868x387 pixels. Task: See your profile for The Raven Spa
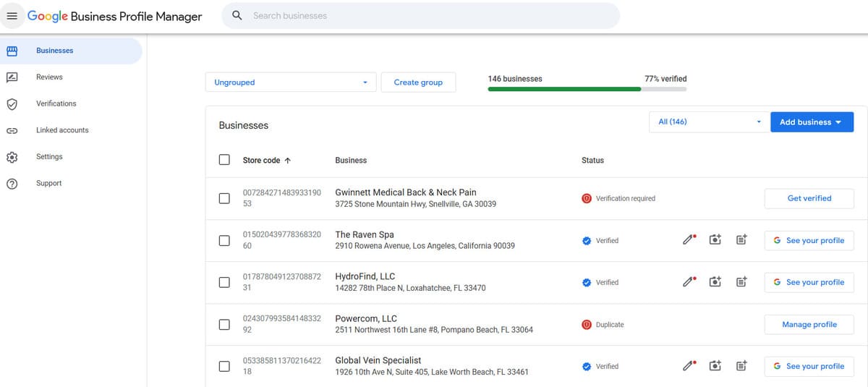tap(809, 240)
